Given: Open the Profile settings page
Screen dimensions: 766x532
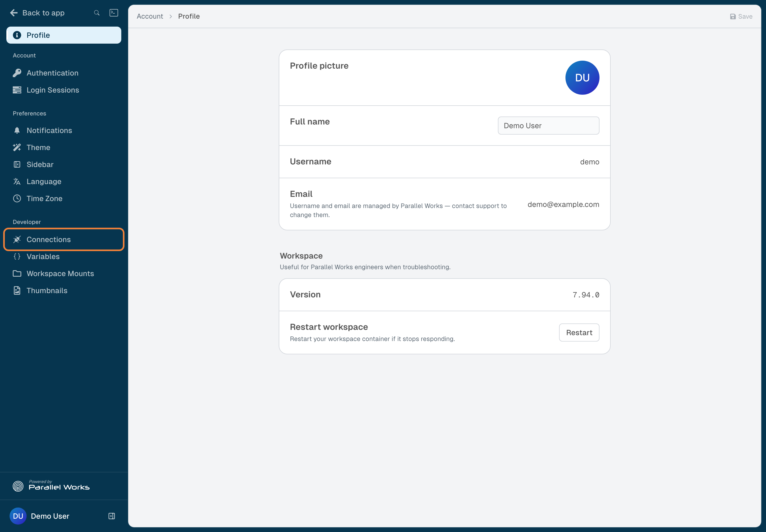Looking at the screenshot, I should (64, 35).
